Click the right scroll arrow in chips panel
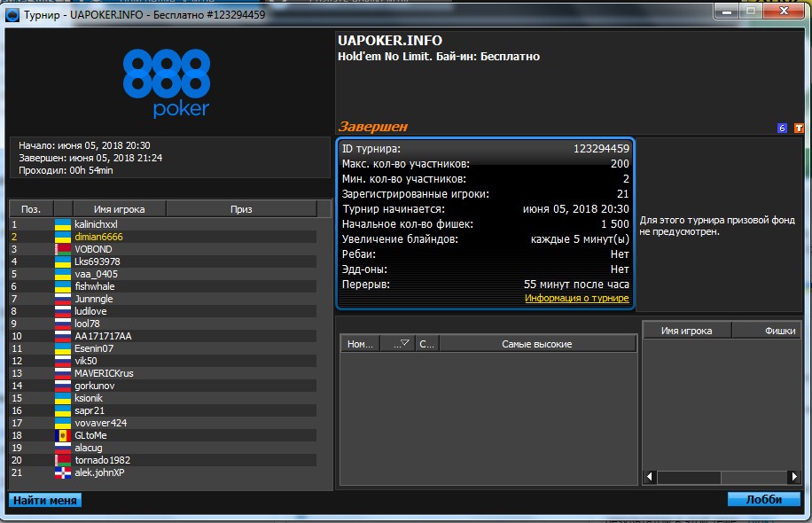Image resolution: width=812 pixels, height=523 pixels. coord(794,476)
